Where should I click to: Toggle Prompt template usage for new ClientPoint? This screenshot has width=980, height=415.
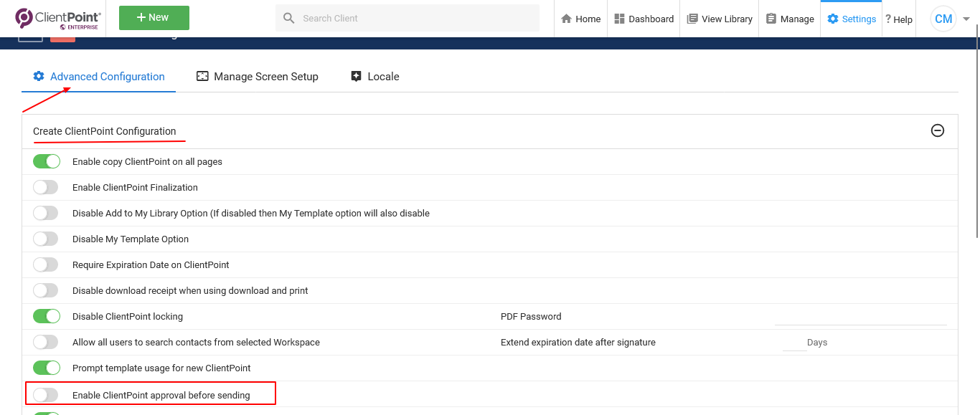[x=47, y=368]
